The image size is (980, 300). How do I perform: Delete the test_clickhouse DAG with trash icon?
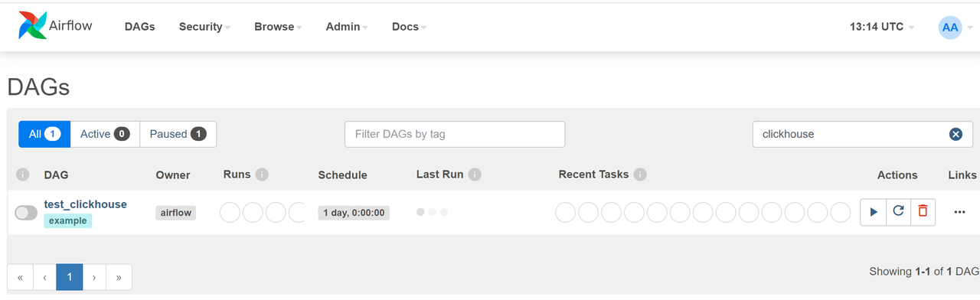click(x=923, y=212)
